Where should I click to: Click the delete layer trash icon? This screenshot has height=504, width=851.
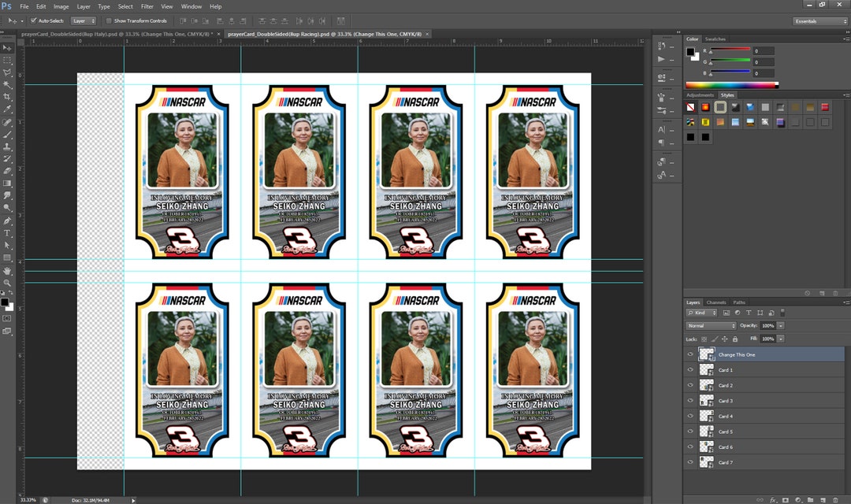pyautogui.click(x=836, y=499)
